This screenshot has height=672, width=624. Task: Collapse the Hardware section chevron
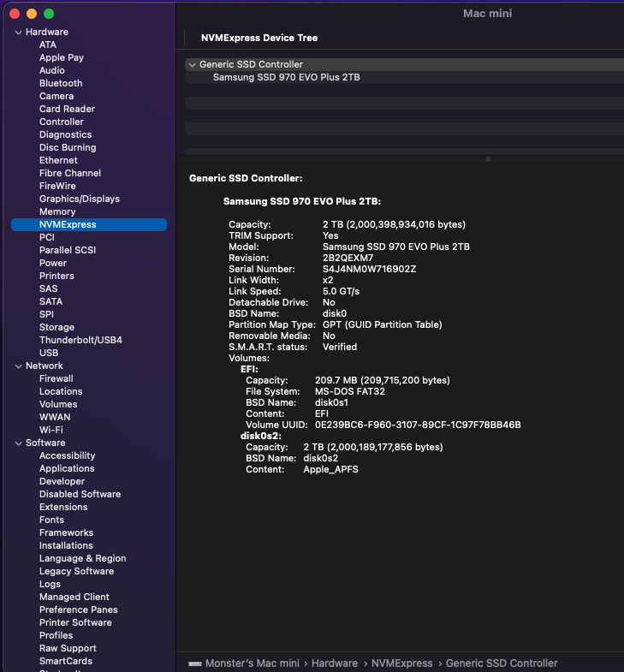point(19,33)
